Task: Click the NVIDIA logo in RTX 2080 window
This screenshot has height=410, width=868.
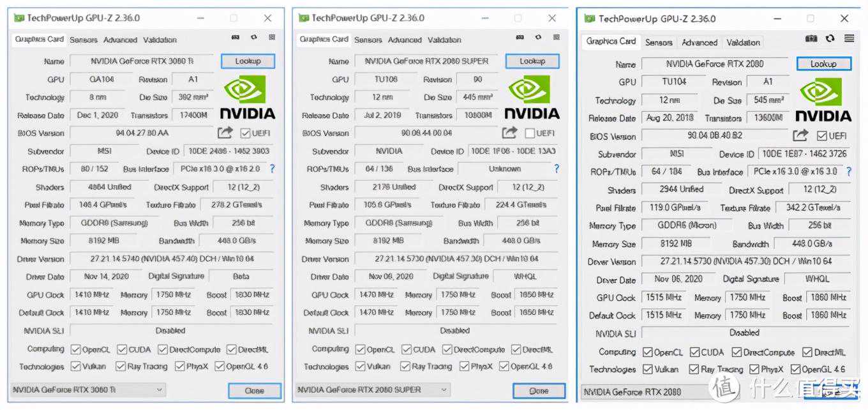Action: [823, 100]
